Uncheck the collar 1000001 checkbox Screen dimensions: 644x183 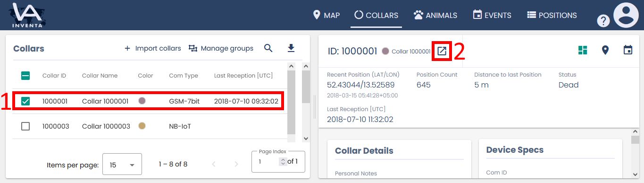tap(25, 101)
